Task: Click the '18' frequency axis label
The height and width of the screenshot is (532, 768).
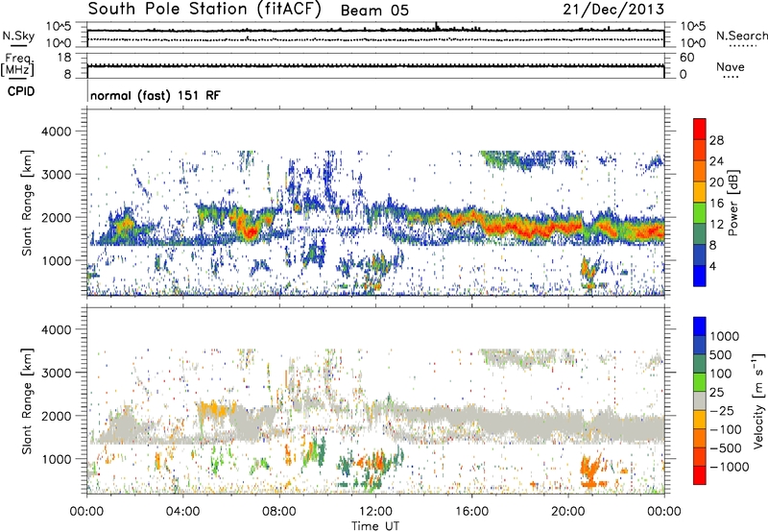Action: pos(64,58)
